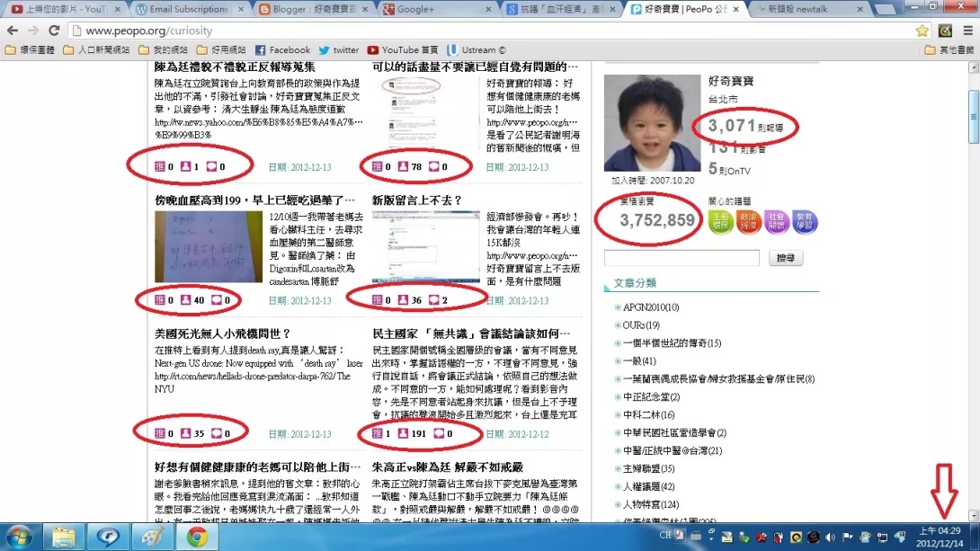Open thumbnail of 新版留言上不去 article
This screenshot has width=980, height=551.
425,247
